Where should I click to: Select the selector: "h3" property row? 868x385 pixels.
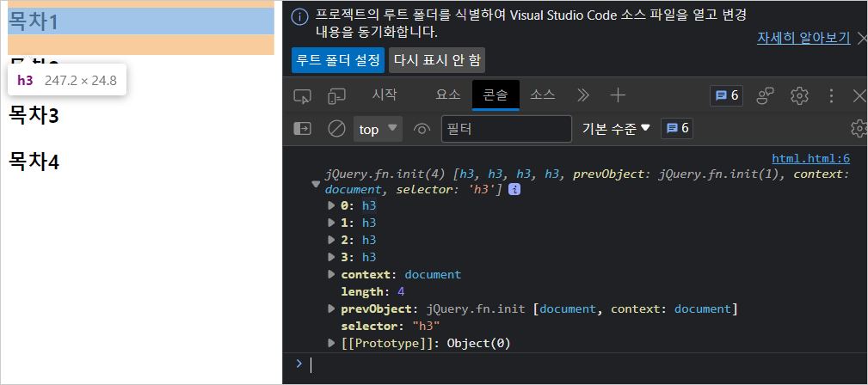pyautogui.click(x=391, y=326)
